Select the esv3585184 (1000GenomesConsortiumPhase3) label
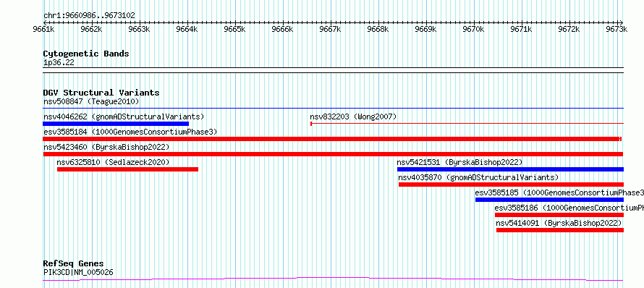Screen dimensions: 644x288 point(130,132)
